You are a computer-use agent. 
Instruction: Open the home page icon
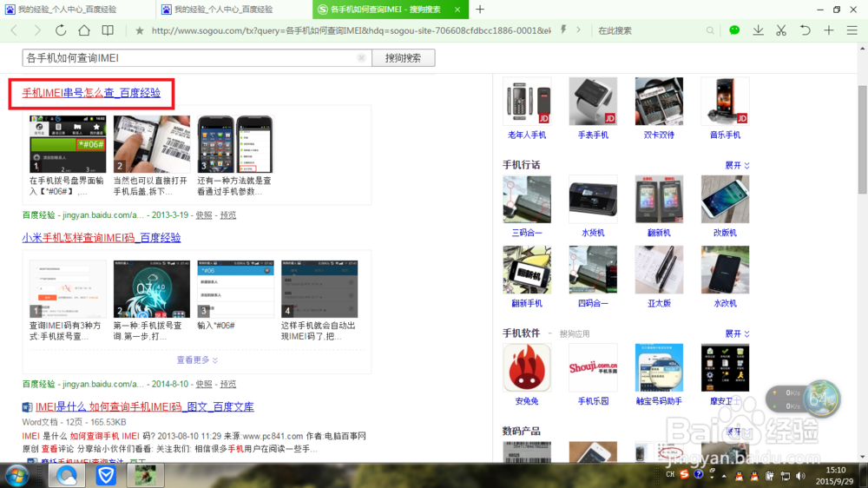tap(84, 30)
